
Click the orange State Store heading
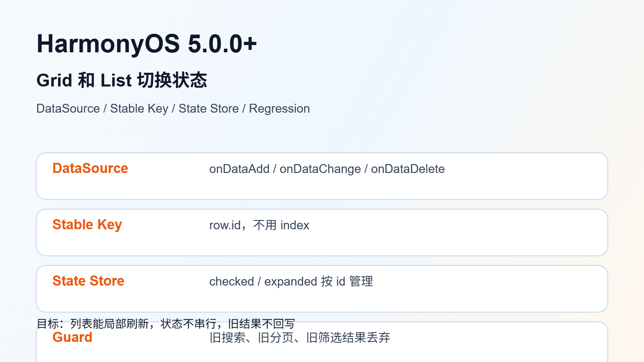click(88, 281)
